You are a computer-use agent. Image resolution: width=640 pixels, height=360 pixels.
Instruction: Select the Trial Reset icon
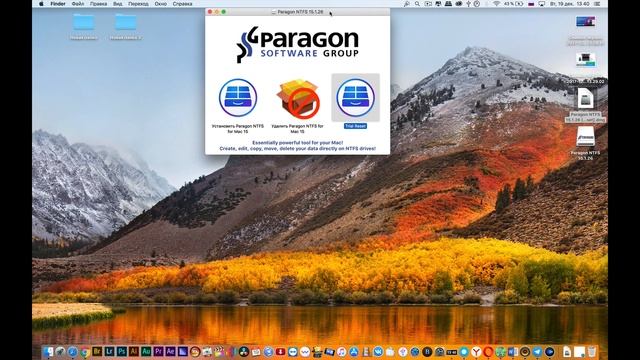[356, 98]
